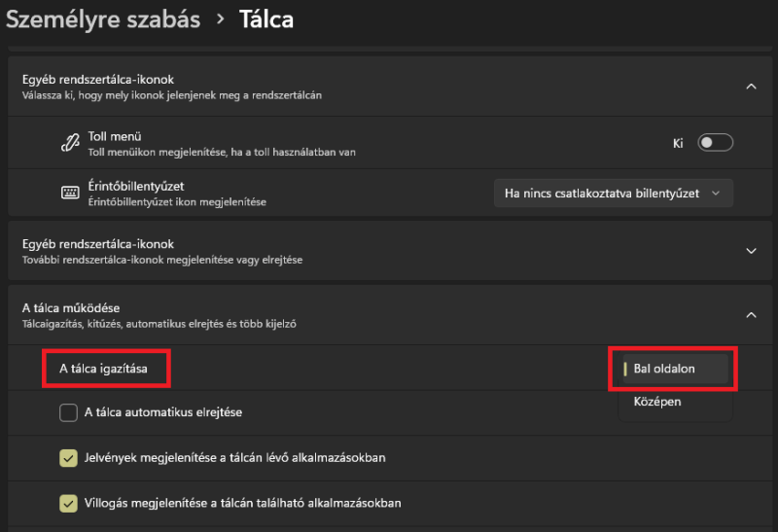Enable A tálca automatikus elrejtése checkbox

[x=69, y=412]
